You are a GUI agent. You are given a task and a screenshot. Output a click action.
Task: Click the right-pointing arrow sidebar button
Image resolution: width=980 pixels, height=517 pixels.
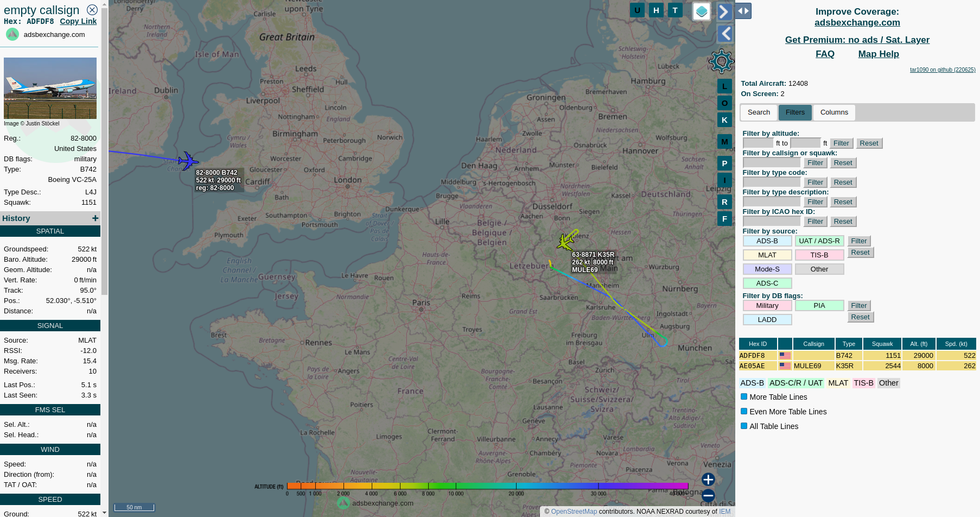725,11
